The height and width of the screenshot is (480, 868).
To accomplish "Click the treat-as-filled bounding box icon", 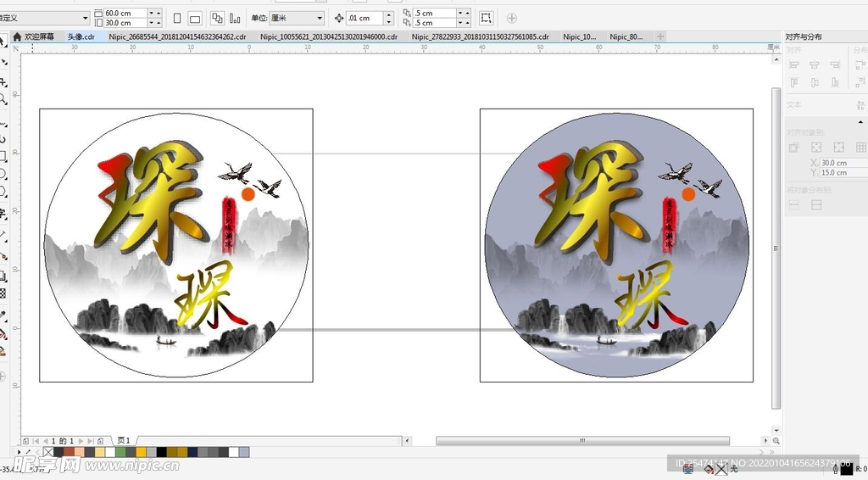I will 486,18.
